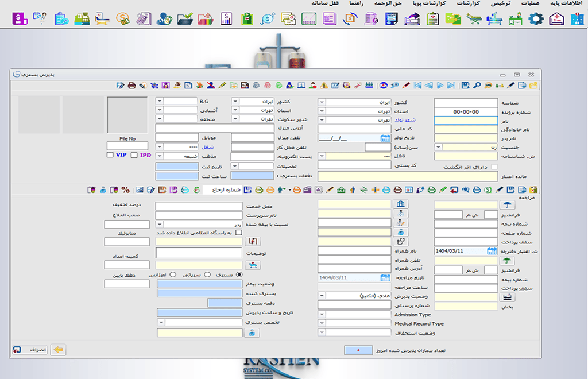Open the line chart icon in the main toolbar

308,18
